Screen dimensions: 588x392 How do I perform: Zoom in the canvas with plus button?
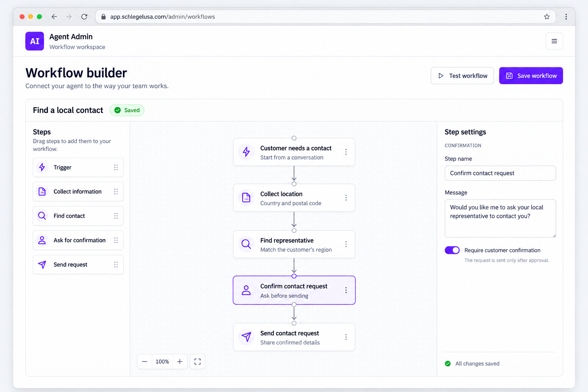(x=180, y=361)
